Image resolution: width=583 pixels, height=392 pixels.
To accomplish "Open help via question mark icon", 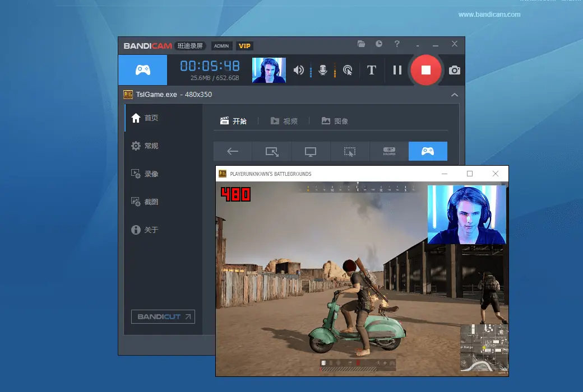I will pyautogui.click(x=397, y=44).
